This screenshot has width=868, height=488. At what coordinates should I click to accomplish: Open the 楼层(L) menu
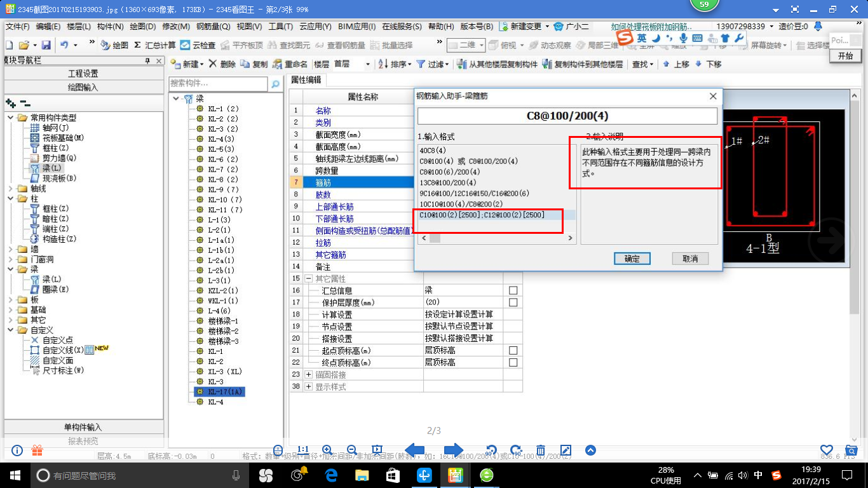[x=79, y=27]
